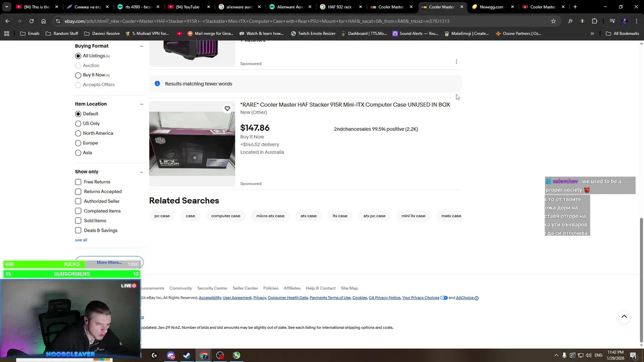Select North America item location
This screenshot has width=644, height=362.
point(78,133)
